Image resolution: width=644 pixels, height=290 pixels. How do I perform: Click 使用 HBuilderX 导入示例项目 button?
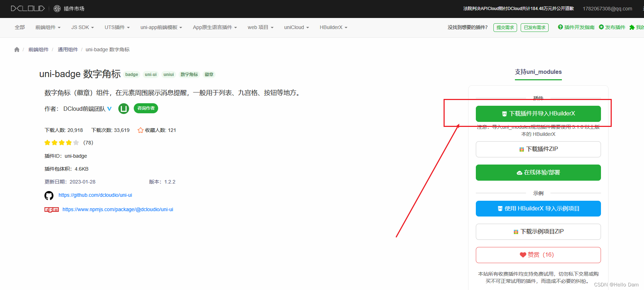point(538,209)
